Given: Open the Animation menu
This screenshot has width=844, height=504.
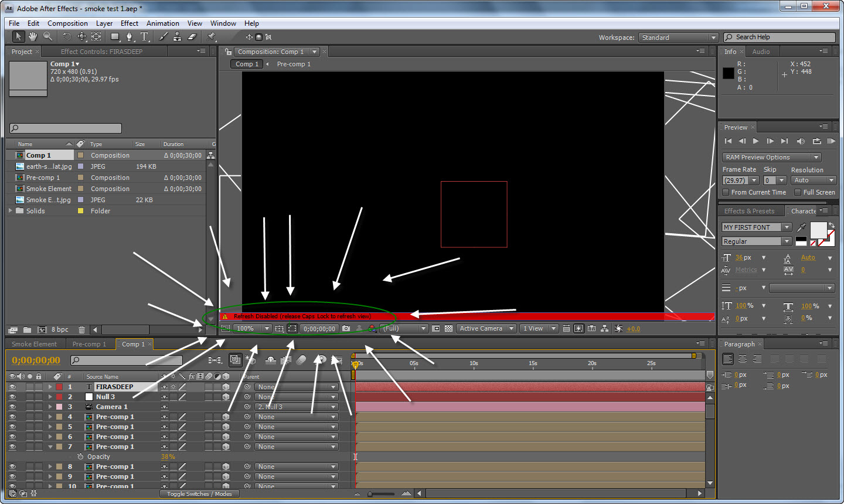Looking at the screenshot, I should (x=163, y=23).
